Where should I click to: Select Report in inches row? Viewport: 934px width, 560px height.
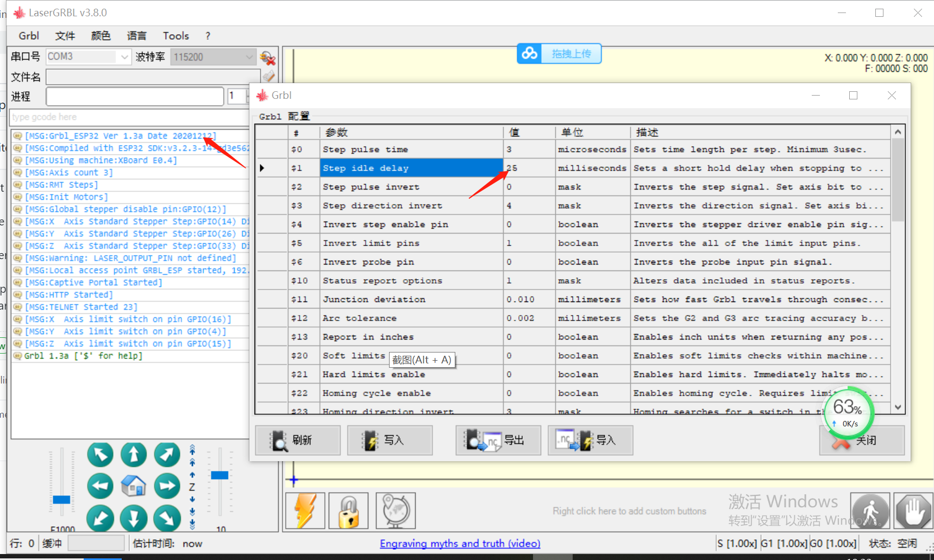click(412, 337)
